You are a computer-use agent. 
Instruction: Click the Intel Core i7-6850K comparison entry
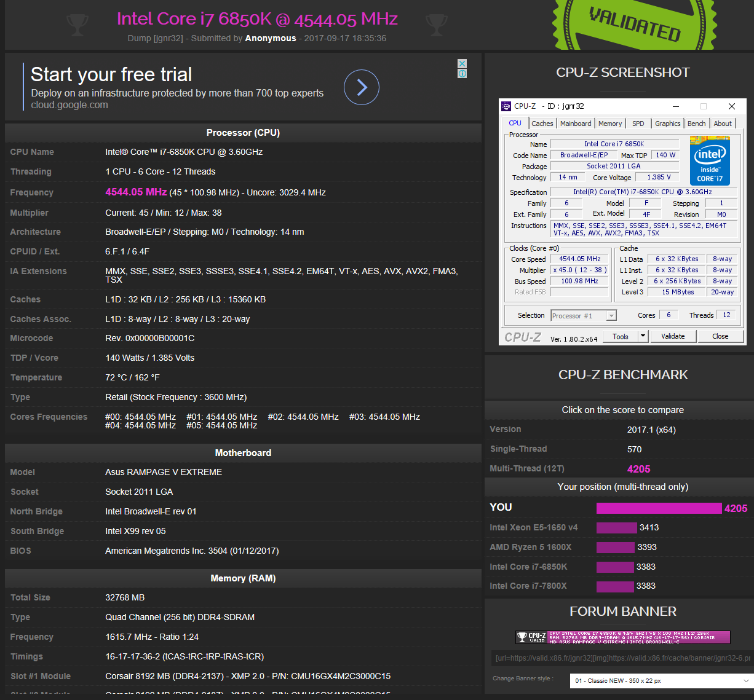pos(528,567)
